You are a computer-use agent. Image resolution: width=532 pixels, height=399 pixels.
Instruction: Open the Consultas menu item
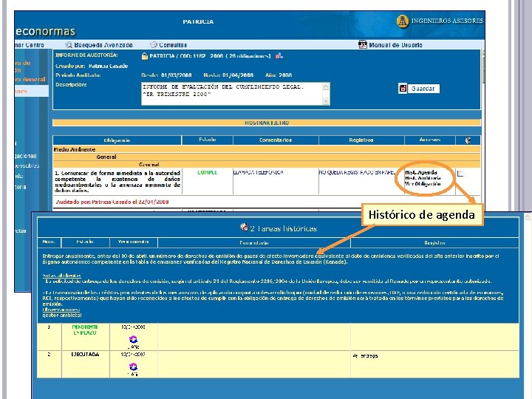coord(173,45)
